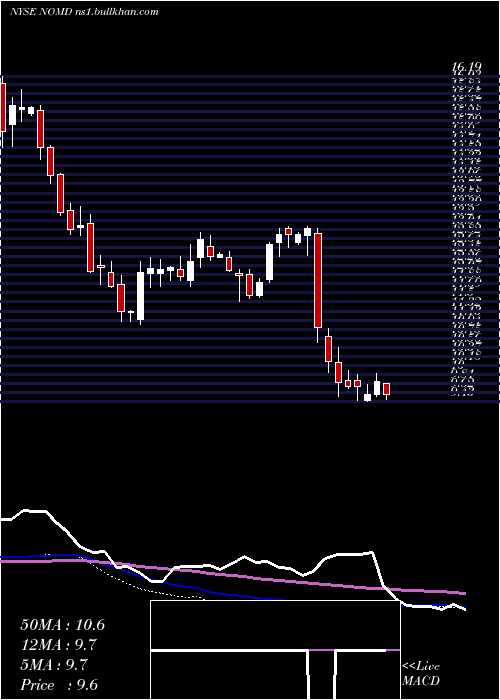Screen dimensions: 500x700
Task: Select the 50MA : 10.6 value
Action: (x=62, y=625)
